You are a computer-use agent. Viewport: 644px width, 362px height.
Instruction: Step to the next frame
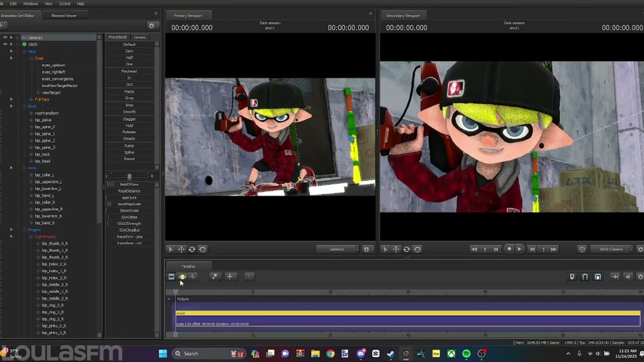[x=532, y=249]
